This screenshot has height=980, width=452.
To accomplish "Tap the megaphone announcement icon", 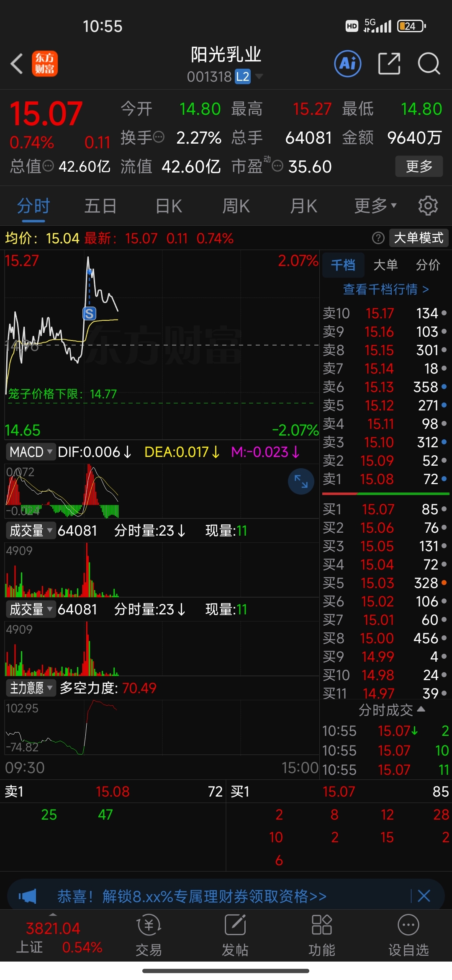I will pyautogui.click(x=28, y=896).
